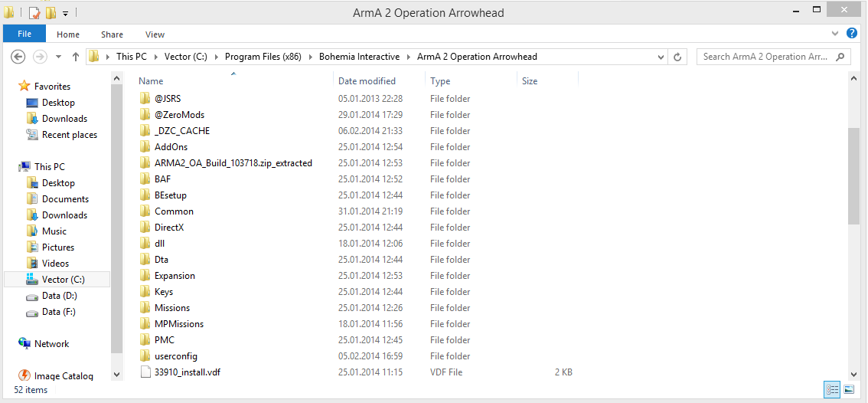This screenshot has width=868, height=403.
Task: Switch to Details view layout
Action: pos(832,390)
